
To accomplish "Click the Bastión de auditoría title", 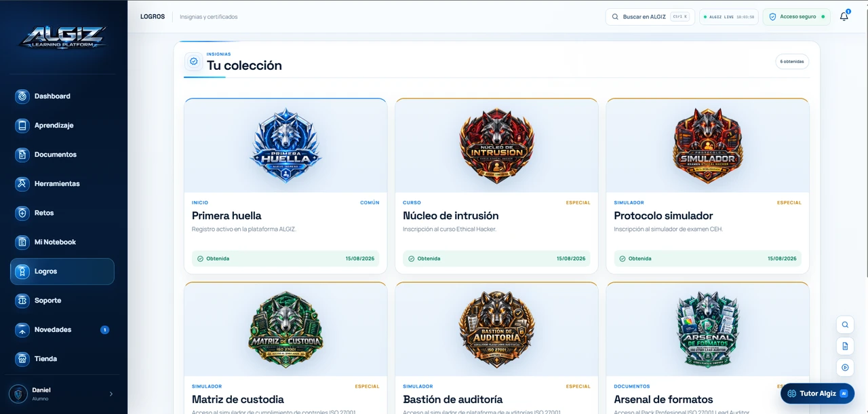I will coord(452,400).
